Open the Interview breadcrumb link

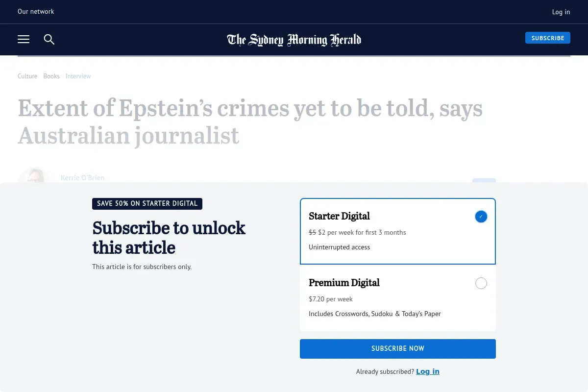pyautogui.click(x=78, y=76)
